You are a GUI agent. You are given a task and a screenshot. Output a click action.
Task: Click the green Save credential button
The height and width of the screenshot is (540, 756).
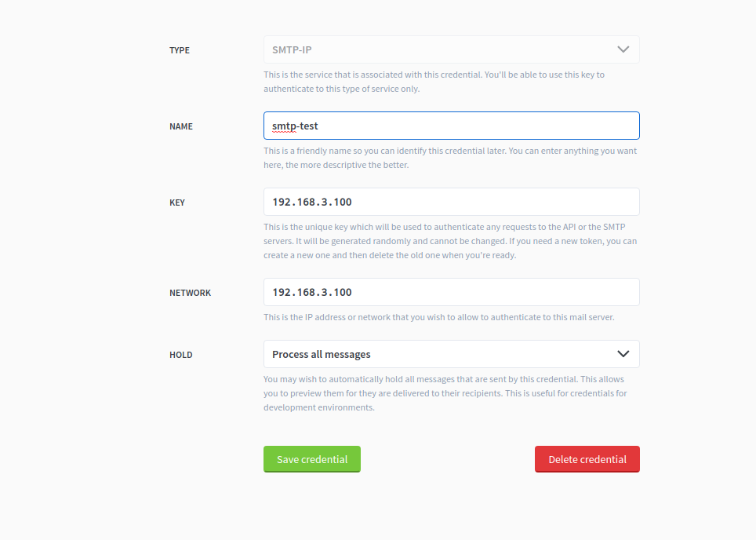pyautogui.click(x=311, y=459)
